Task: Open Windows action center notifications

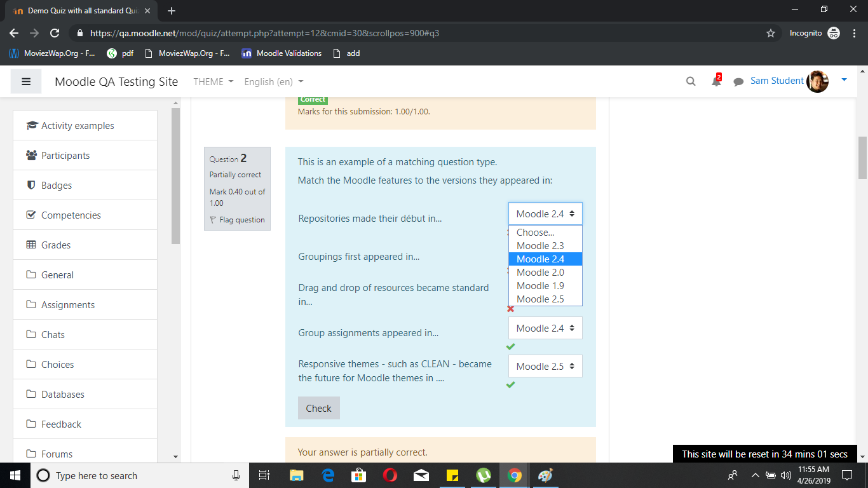Action: pos(846,475)
